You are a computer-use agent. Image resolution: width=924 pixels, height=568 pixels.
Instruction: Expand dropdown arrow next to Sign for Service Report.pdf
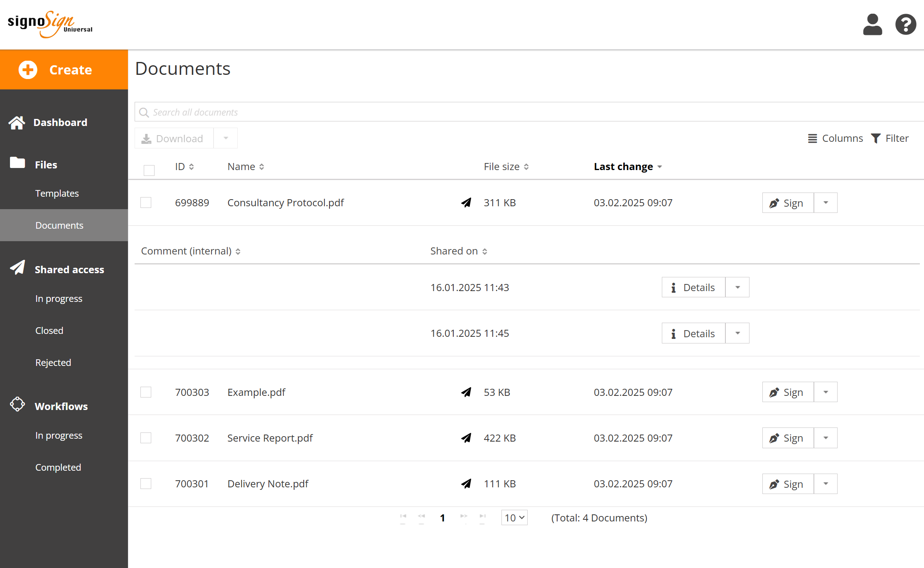pyautogui.click(x=826, y=438)
